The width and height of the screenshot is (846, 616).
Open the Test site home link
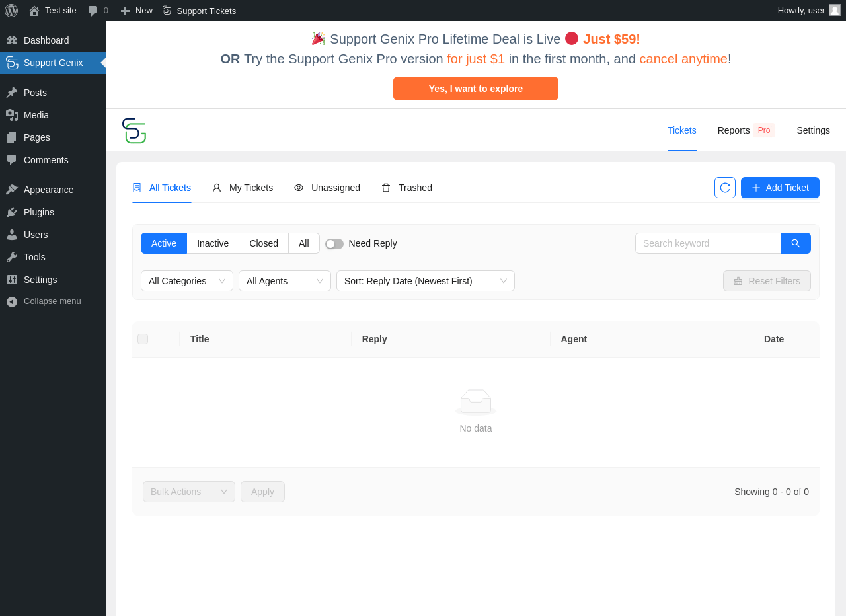53,11
